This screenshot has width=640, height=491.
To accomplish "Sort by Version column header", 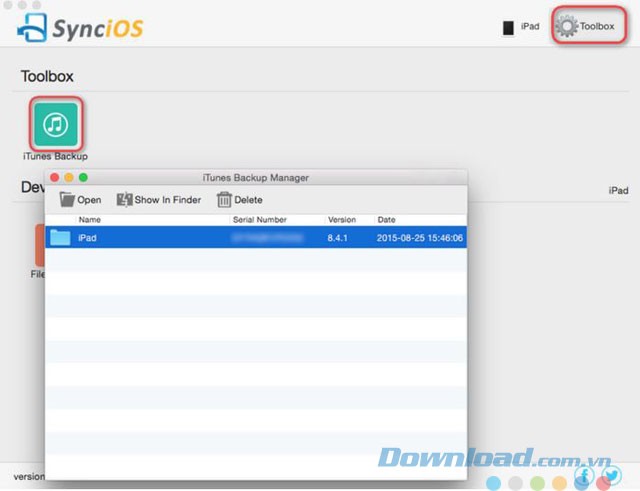I will (342, 220).
